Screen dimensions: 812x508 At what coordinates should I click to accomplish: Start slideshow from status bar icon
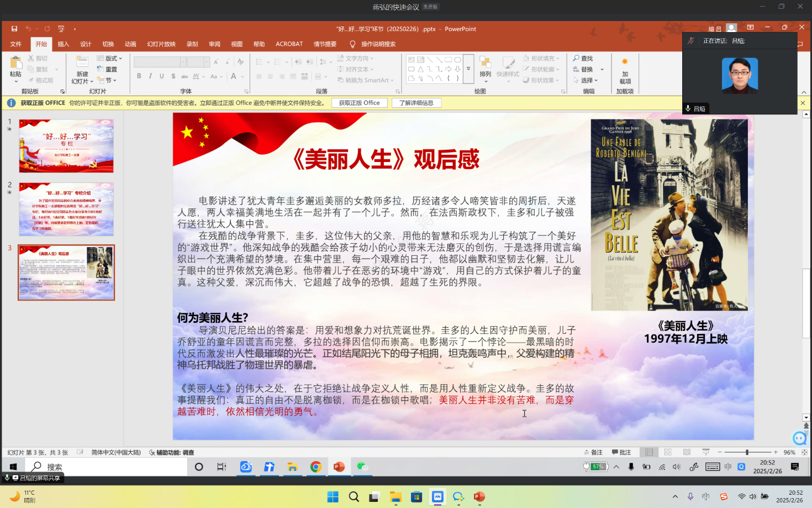[705, 452]
